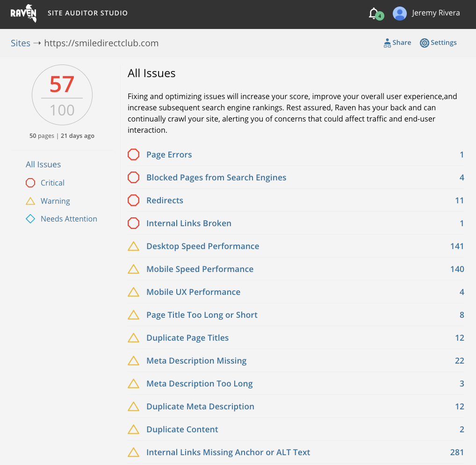Click the Warning triangle icon in sidebar
Screen dimensions: 476x465
[30, 201]
